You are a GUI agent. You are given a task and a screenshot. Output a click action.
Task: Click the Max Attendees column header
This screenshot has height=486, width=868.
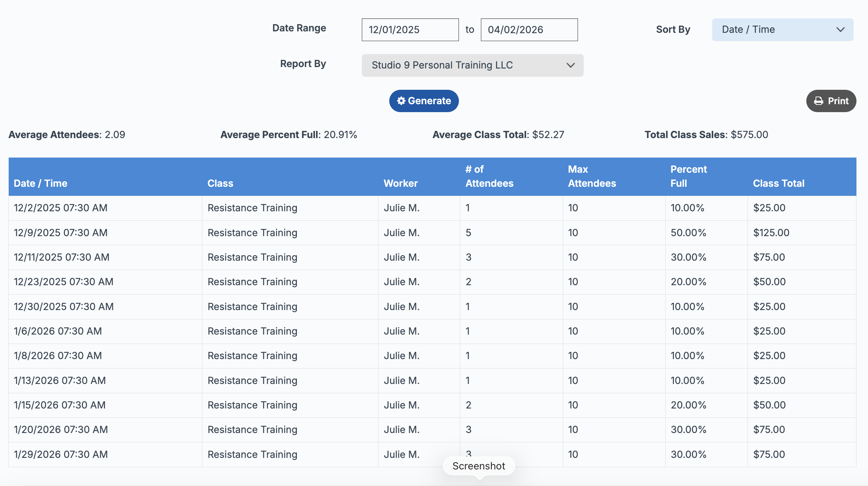pyautogui.click(x=592, y=176)
